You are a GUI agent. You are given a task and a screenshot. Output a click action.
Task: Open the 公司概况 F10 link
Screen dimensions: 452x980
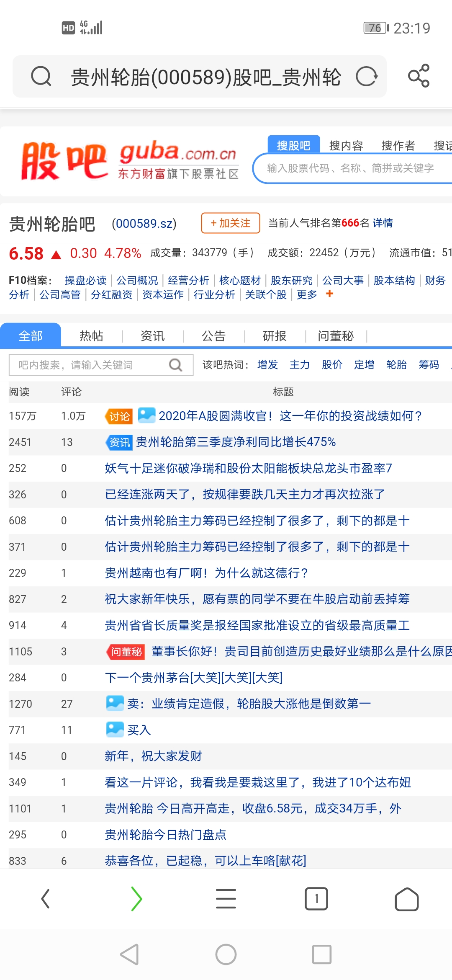[137, 280]
